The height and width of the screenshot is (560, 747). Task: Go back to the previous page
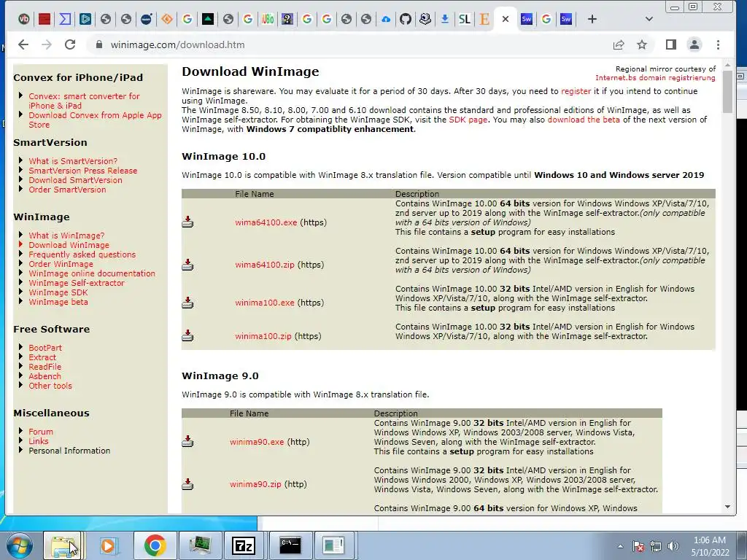[x=23, y=44]
